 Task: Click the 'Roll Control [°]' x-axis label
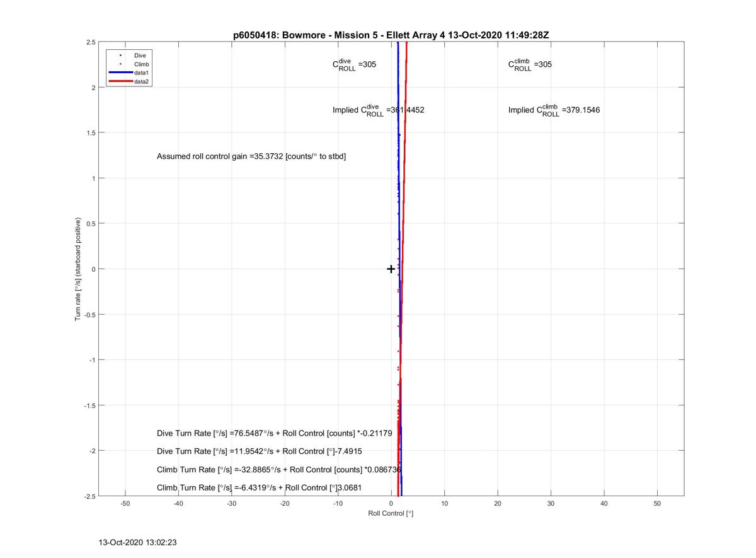pos(391,513)
